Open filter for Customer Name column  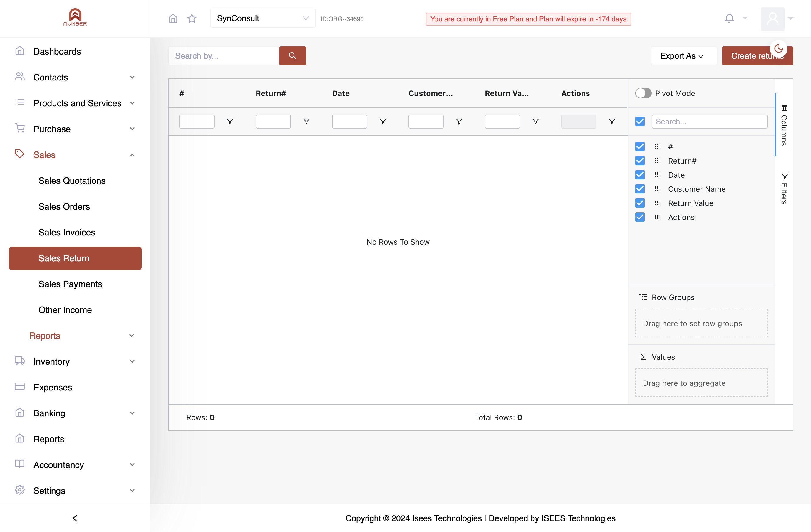click(459, 122)
